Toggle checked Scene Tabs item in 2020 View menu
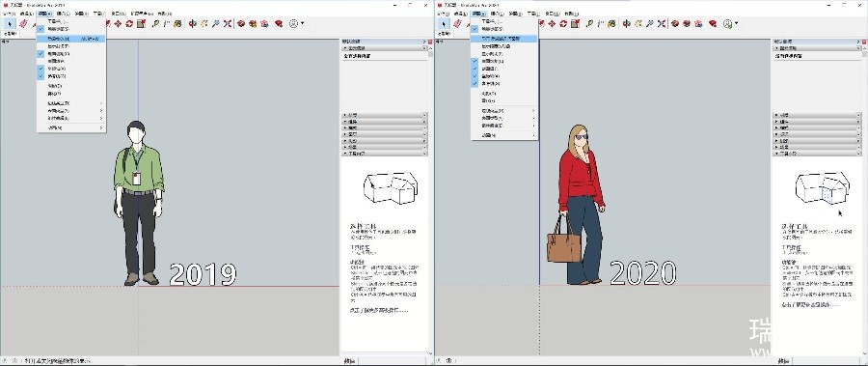868x366 pixels. pyautogui.click(x=504, y=28)
